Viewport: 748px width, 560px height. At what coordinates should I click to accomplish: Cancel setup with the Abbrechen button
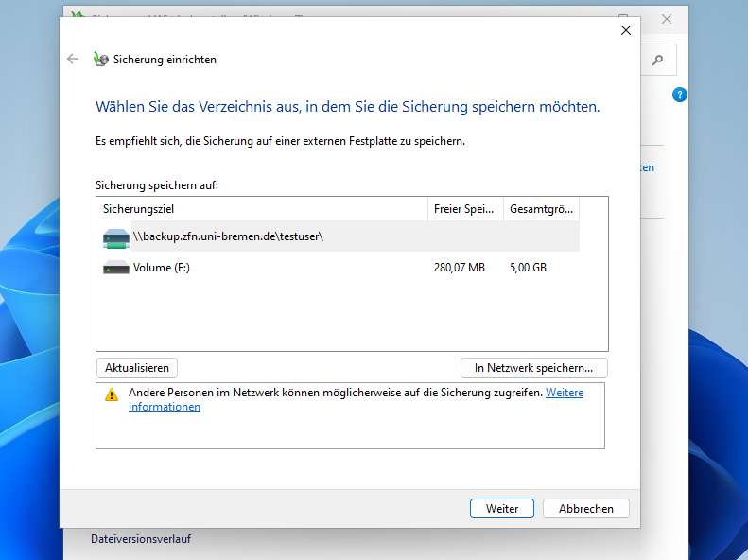pos(585,508)
